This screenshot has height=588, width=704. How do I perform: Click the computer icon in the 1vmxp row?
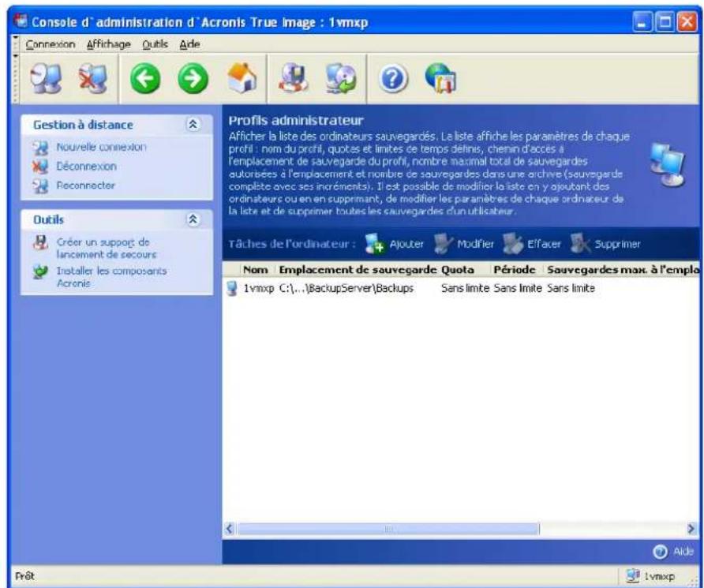232,288
